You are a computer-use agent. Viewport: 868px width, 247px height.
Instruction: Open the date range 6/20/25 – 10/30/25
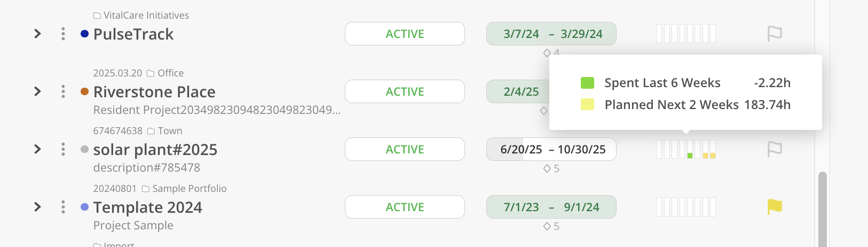(x=551, y=149)
